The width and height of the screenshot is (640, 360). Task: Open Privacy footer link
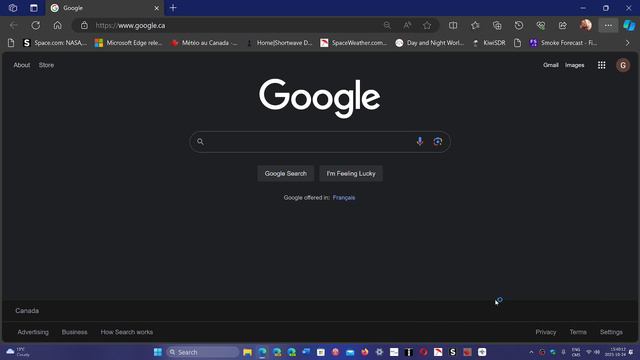[x=546, y=332]
